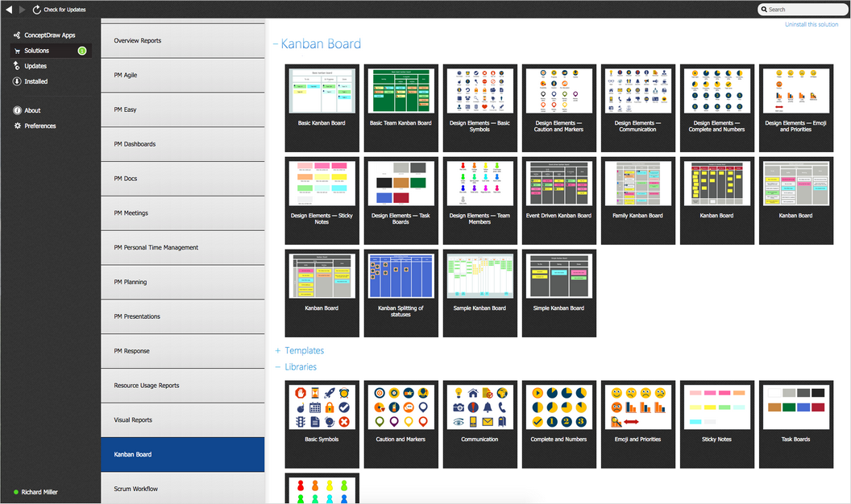
Task: Open Design Elements Team Members sample
Action: 479,201
